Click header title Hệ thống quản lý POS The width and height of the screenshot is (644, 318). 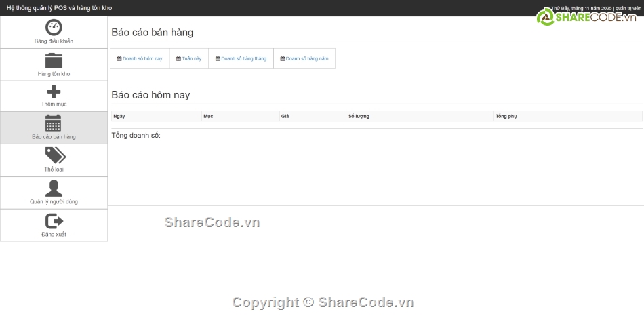(x=59, y=8)
